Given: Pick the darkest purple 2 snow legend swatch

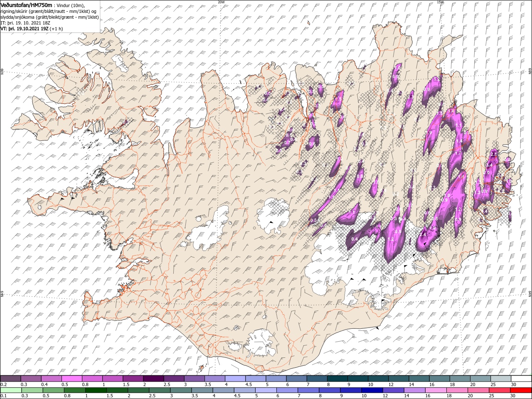Looking at the screenshot, I should pos(153,378).
